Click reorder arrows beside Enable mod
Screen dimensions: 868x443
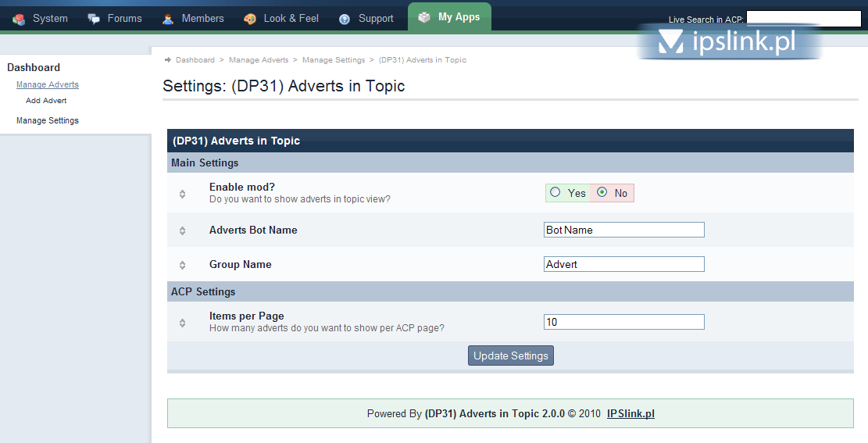pyautogui.click(x=182, y=194)
